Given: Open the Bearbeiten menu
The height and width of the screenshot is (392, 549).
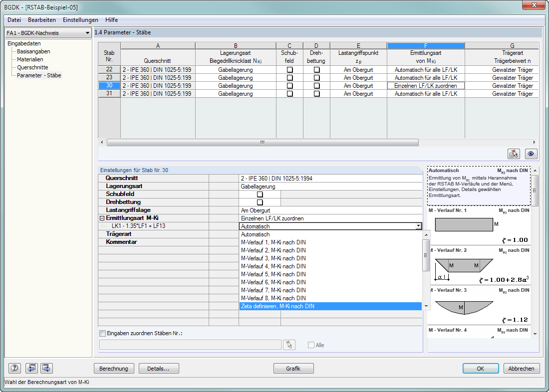Looking at the screenshot, I should [41, 20].
